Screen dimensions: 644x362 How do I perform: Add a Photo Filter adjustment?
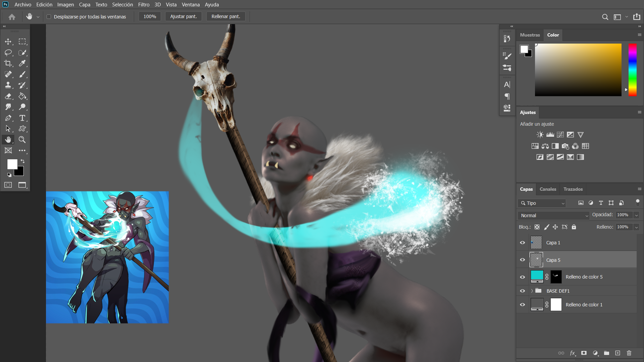565,146
